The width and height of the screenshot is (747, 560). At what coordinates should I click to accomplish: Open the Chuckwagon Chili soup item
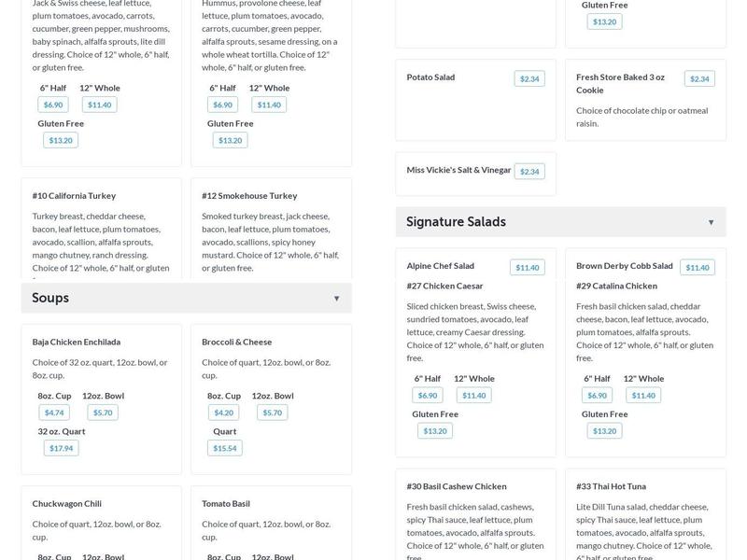pos(66,504)
